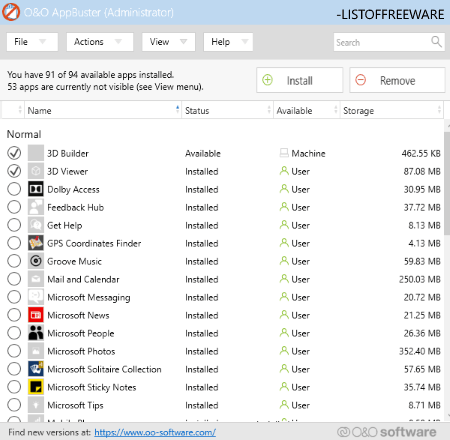Check the Mail and Calendar checkbox
The height and width of the screenshot is (440, 450).
pos(14,279)
